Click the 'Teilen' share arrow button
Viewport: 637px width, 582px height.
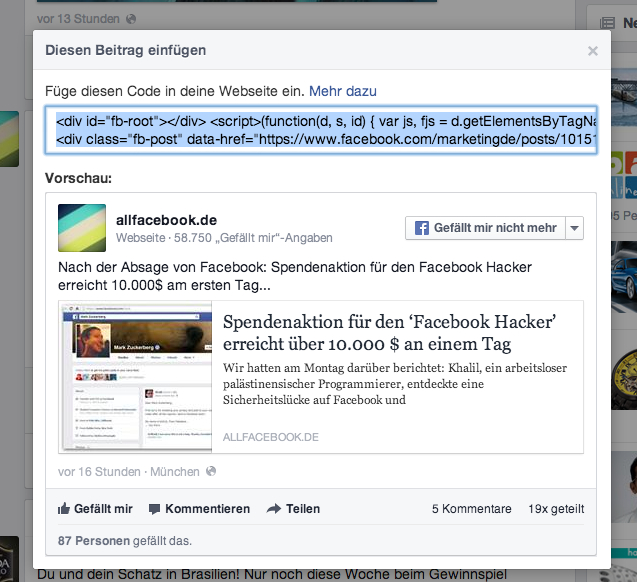point(293,508)
